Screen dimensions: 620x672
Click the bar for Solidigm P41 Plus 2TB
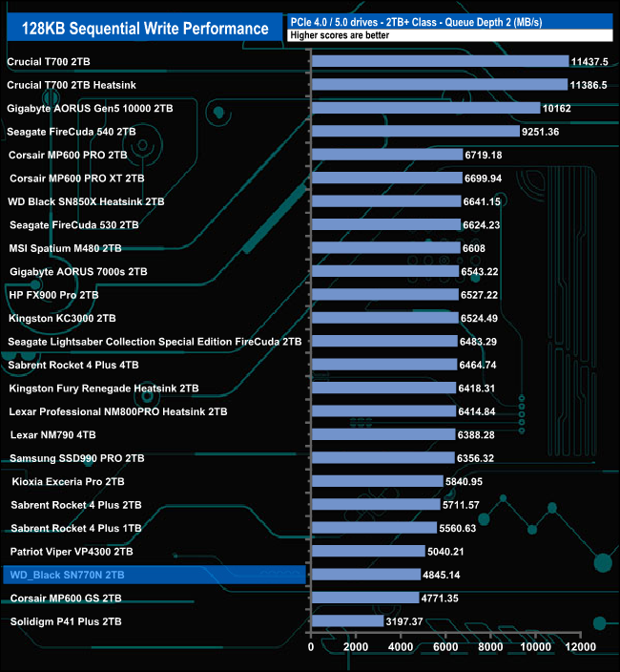348,621
